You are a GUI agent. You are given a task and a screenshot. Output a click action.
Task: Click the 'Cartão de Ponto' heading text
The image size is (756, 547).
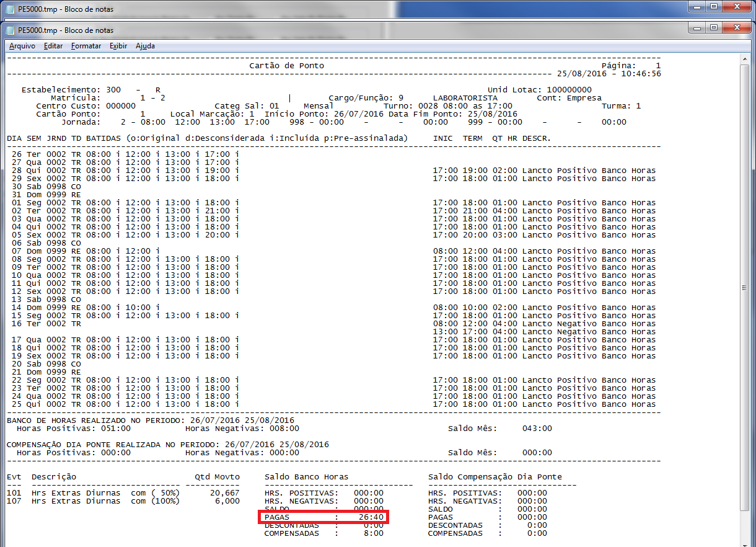click(x=286, y=66)
